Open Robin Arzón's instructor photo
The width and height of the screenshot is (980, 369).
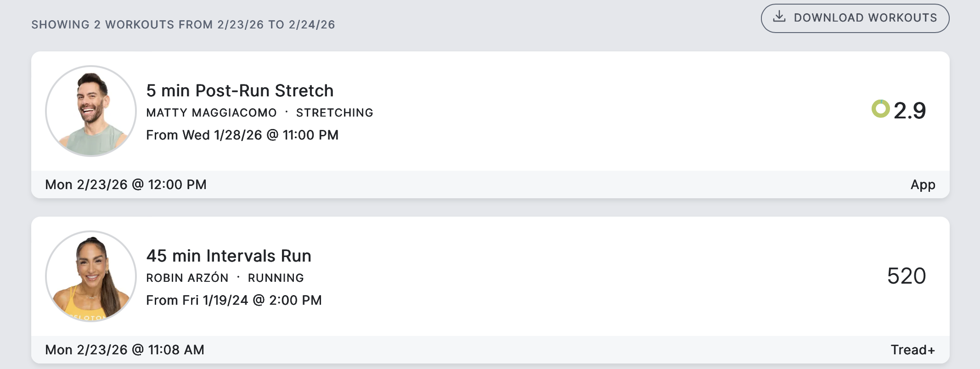tap(91, 276)
